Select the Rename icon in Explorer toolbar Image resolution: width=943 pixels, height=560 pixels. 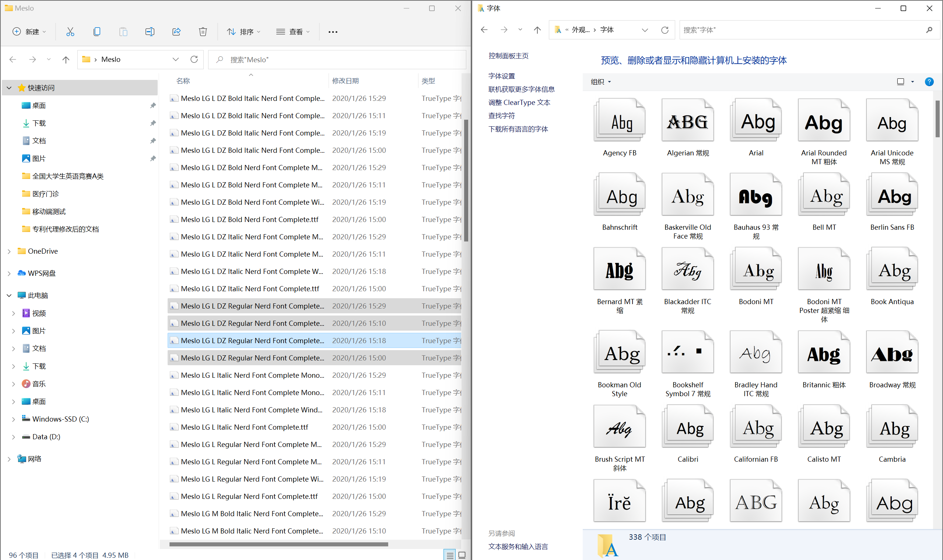[x=150, y=32]
